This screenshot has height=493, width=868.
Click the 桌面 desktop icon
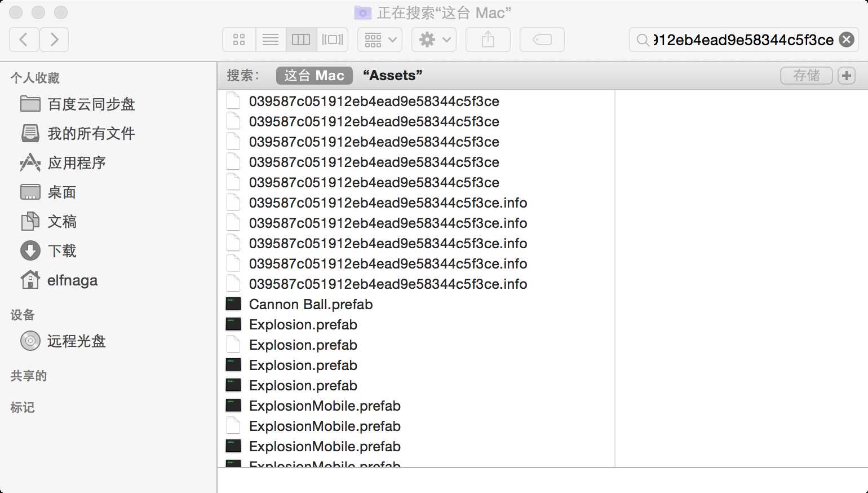(x=30, y=192)
